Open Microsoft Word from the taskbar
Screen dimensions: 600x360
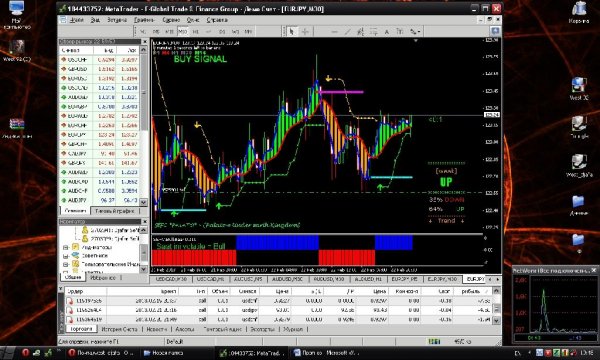point(325,353)
